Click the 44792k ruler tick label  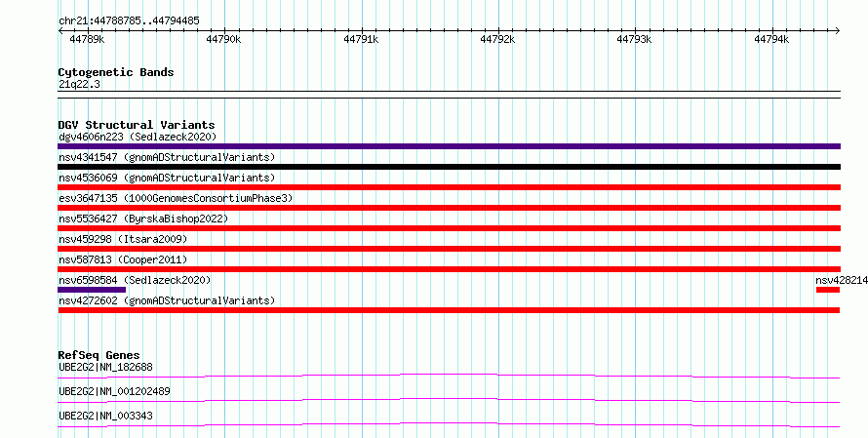point(497,39)
